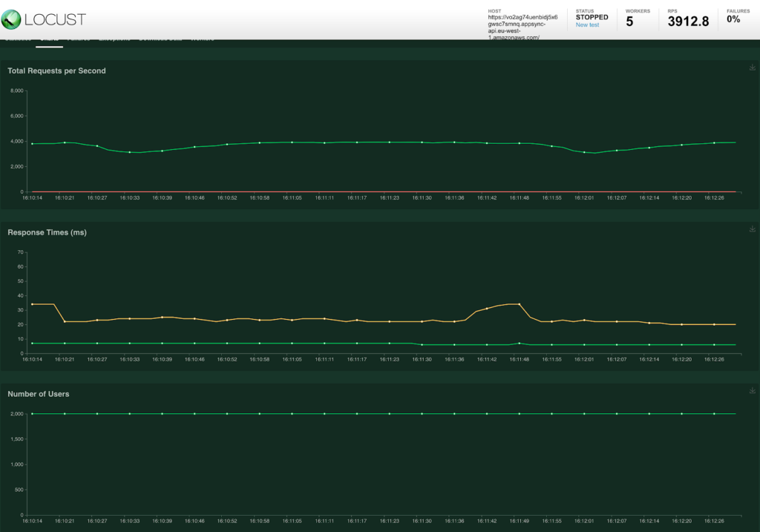Click 16:10:21 tick on Response Times chart

pyautogui.click(x=65, y=360)
